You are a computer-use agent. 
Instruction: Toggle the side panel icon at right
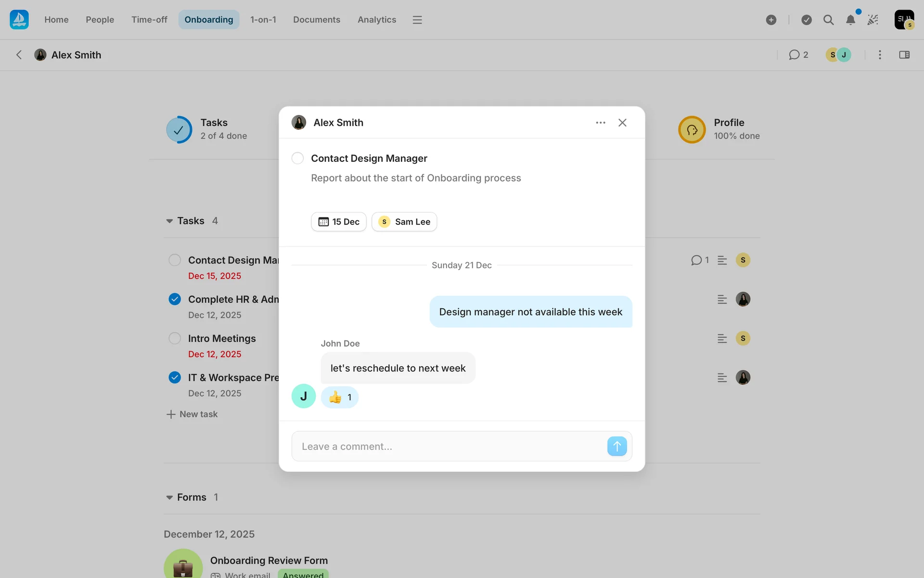click(x=904, y=55)
